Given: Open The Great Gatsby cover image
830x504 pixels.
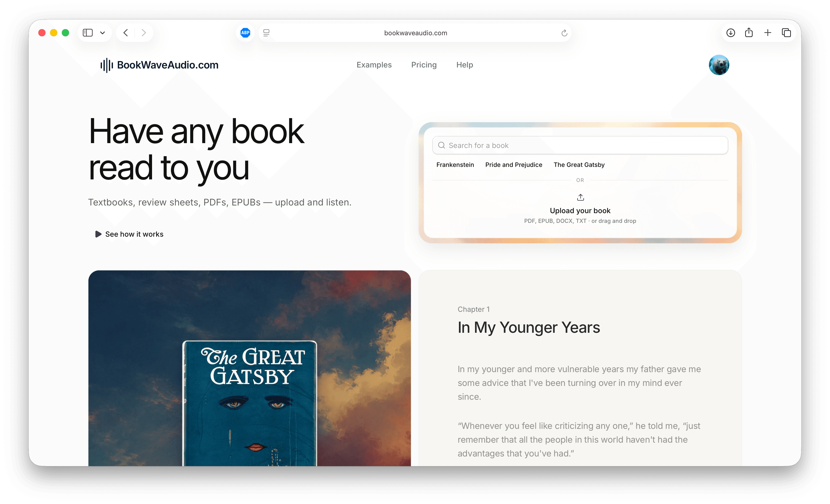Looking at the screenshot, I should pos(250,403).
